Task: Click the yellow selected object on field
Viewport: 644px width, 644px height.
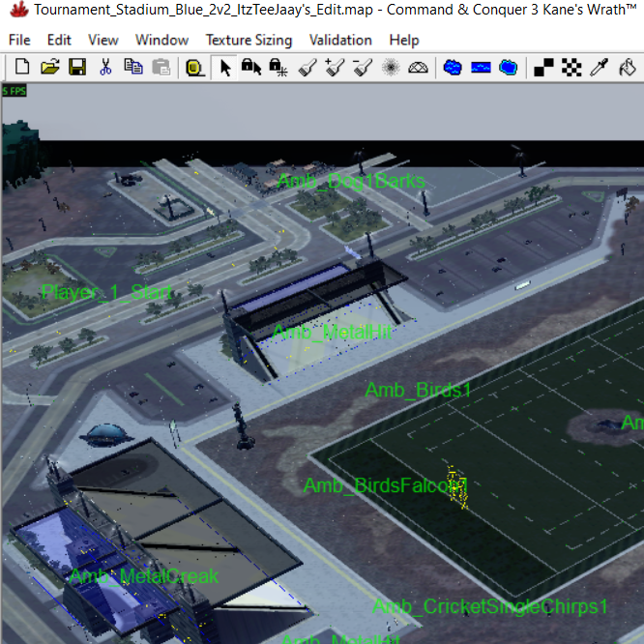Action: click(457, 487)
